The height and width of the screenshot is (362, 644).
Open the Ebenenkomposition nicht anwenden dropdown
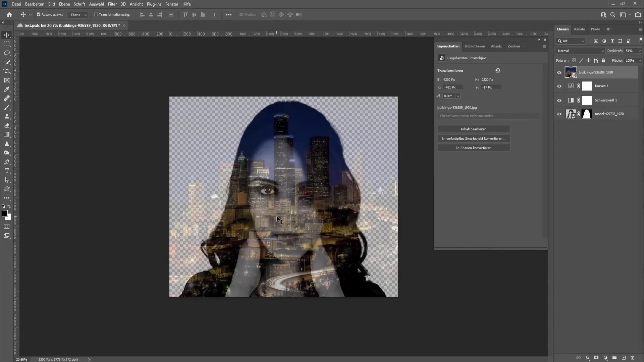[x=488, y=116]
